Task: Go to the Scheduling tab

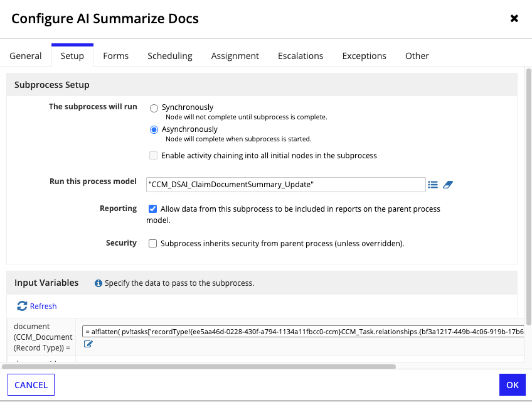Action: [x=170, y=56]
